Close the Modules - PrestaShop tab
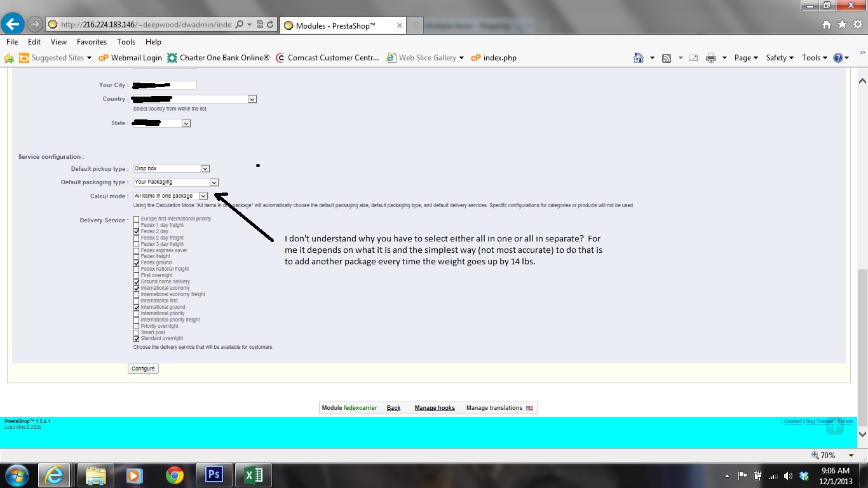The image size is (868, 488). coord(400,25)
